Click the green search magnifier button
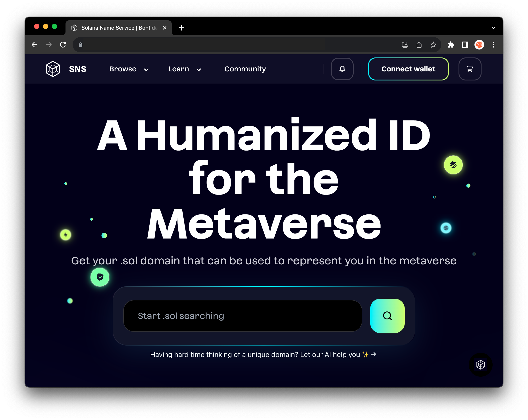 [387, 316]
